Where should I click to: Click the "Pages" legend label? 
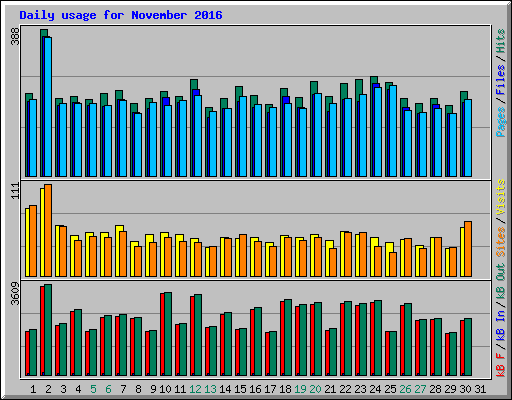tap(500, 122)
